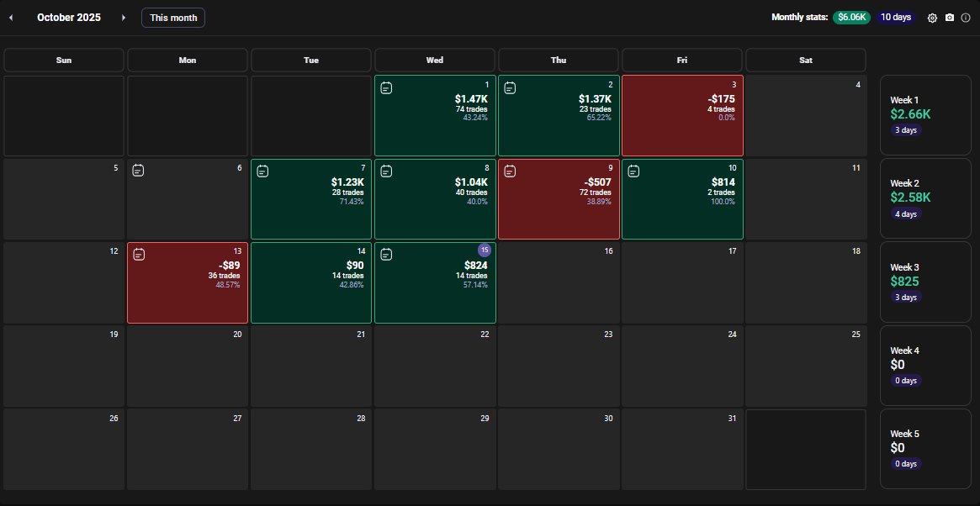This screenshot has height=506, width=980.
Task: Open the journal note icon on October 10
Action: tap(633, 171)
